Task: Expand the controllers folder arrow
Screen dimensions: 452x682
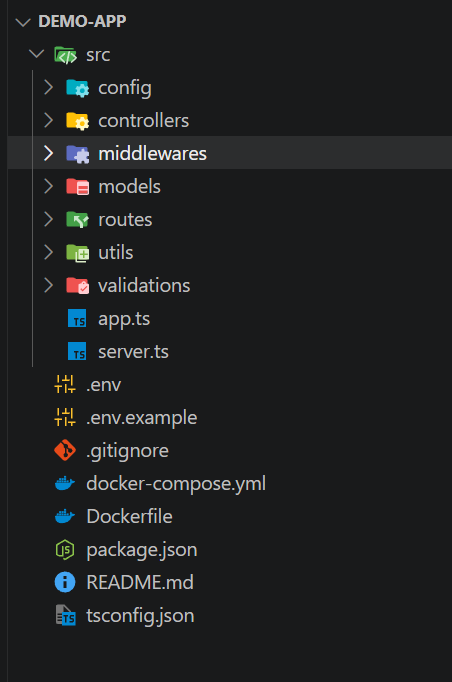Action: [48, 120]
